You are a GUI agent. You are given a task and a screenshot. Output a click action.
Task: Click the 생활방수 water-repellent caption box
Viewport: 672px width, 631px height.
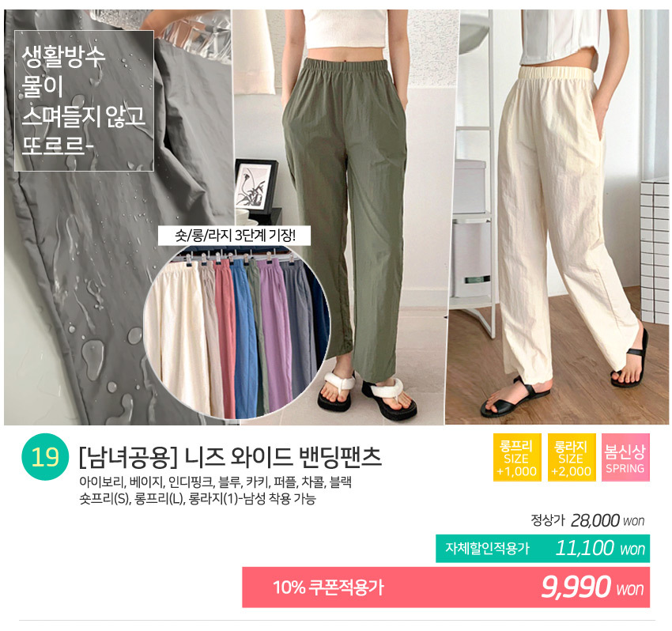84,100
